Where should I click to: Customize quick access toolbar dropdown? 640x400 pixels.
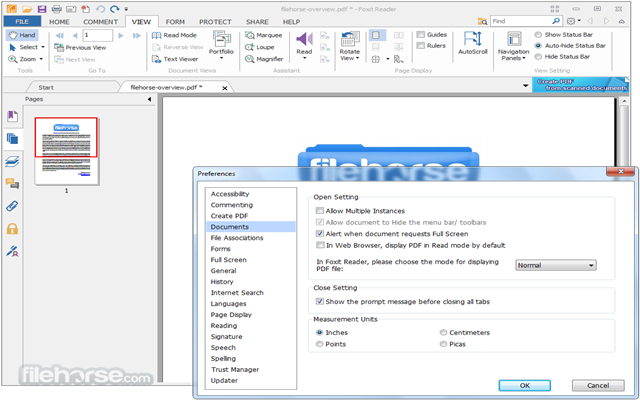[126, 9]
